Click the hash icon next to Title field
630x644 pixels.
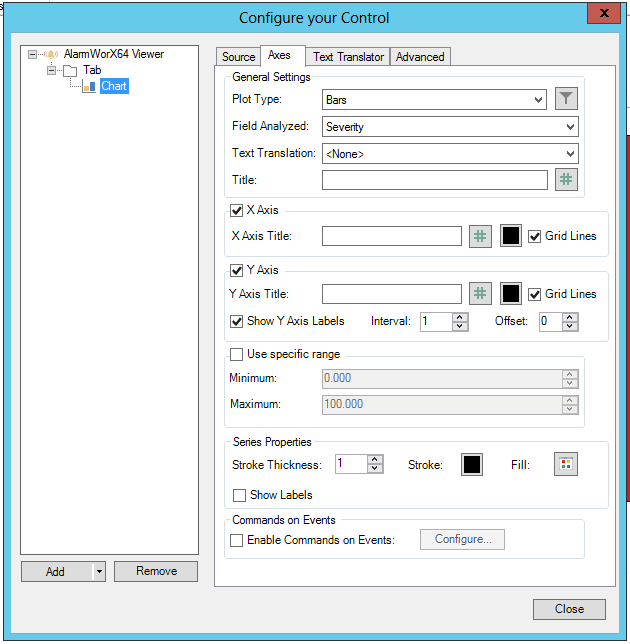(x=567, y=180)
